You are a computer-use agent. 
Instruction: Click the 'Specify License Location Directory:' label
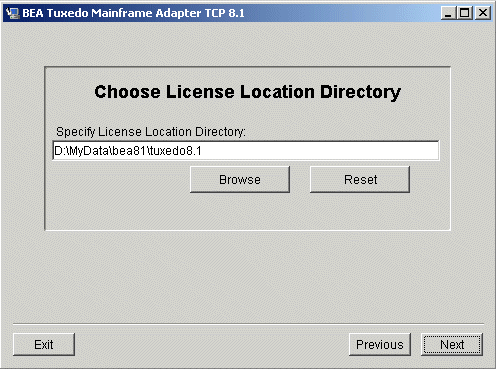[151, 132]
